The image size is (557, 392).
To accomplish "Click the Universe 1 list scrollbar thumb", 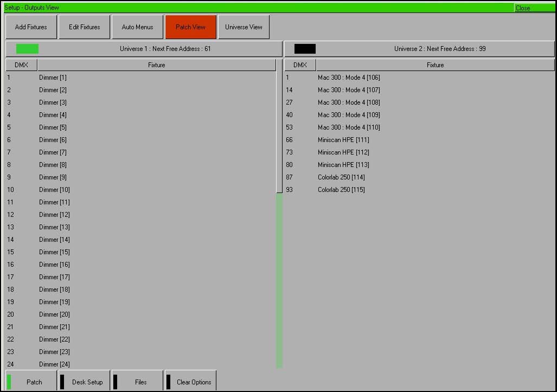I will (x=279, y=126).
